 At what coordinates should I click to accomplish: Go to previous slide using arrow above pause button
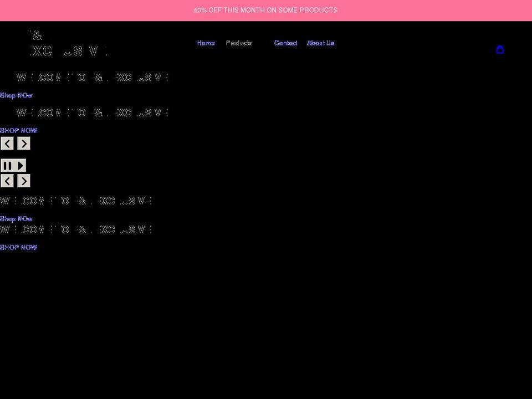7,144
